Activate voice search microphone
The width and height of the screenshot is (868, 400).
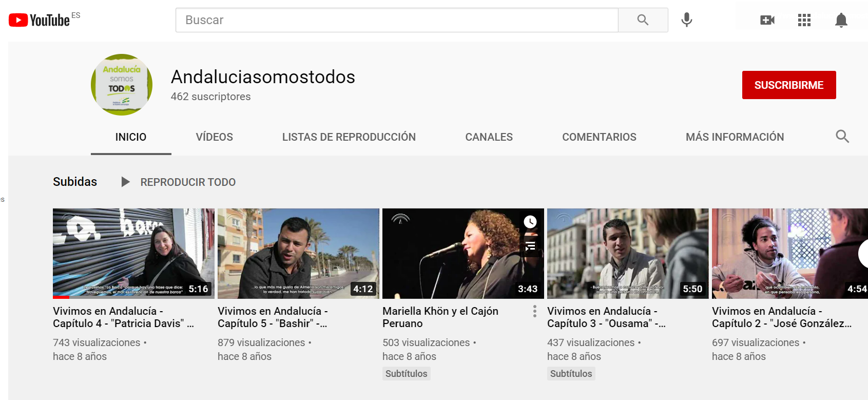point(686,20)
